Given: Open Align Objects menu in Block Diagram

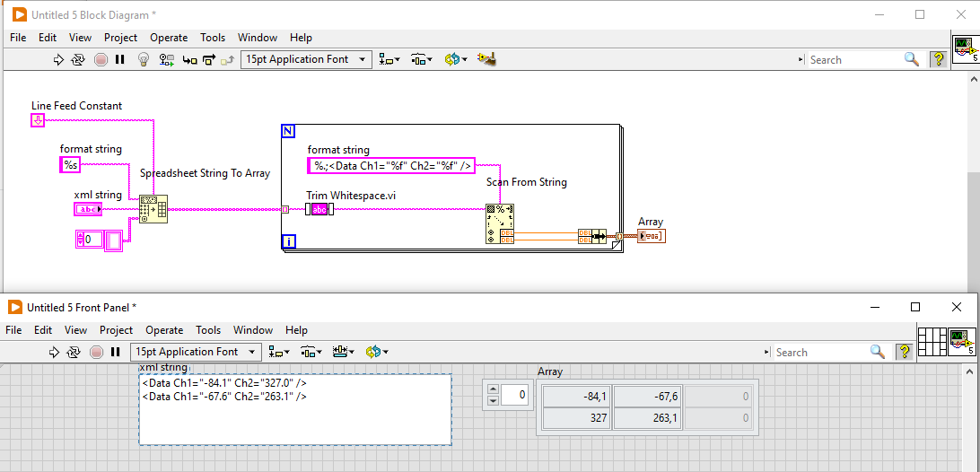Looking at the screenshot, I should point(390,60).
